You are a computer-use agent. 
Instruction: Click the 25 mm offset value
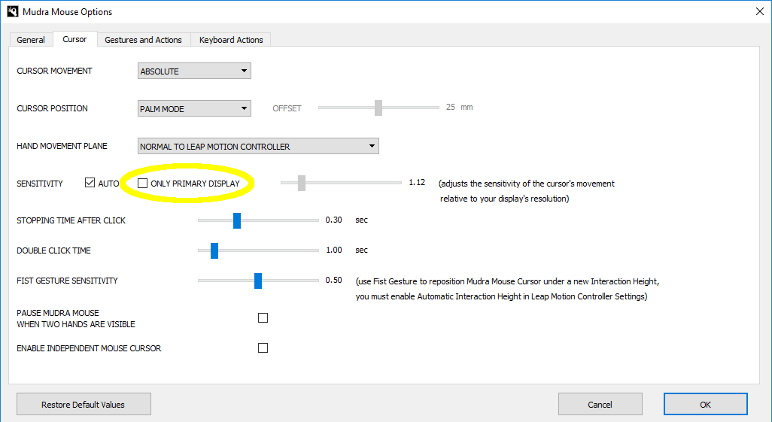click(x=459, y=107)
